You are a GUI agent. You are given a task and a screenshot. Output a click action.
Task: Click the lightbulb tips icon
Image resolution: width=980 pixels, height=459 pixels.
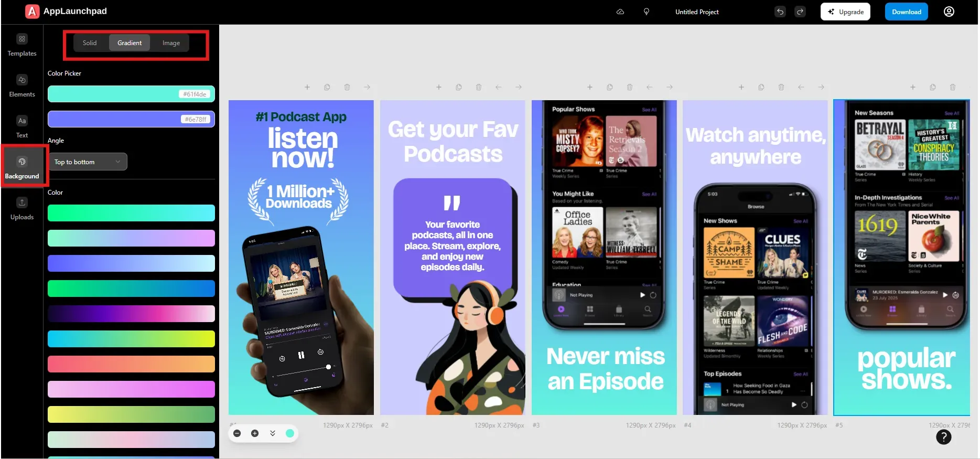pos(647,12)
